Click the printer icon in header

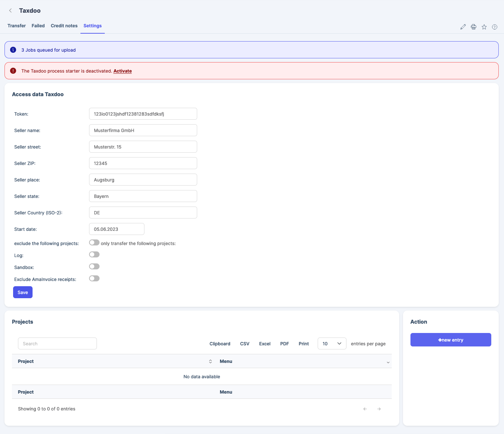click(473, 27)
